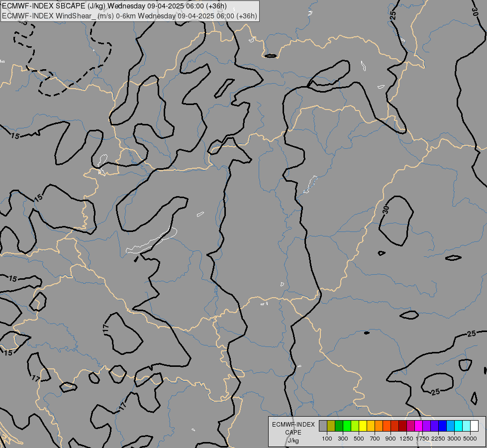Click the pure yellow legend swatch
The height and width of the screenshot is (448, 487).
pos(363,426)
